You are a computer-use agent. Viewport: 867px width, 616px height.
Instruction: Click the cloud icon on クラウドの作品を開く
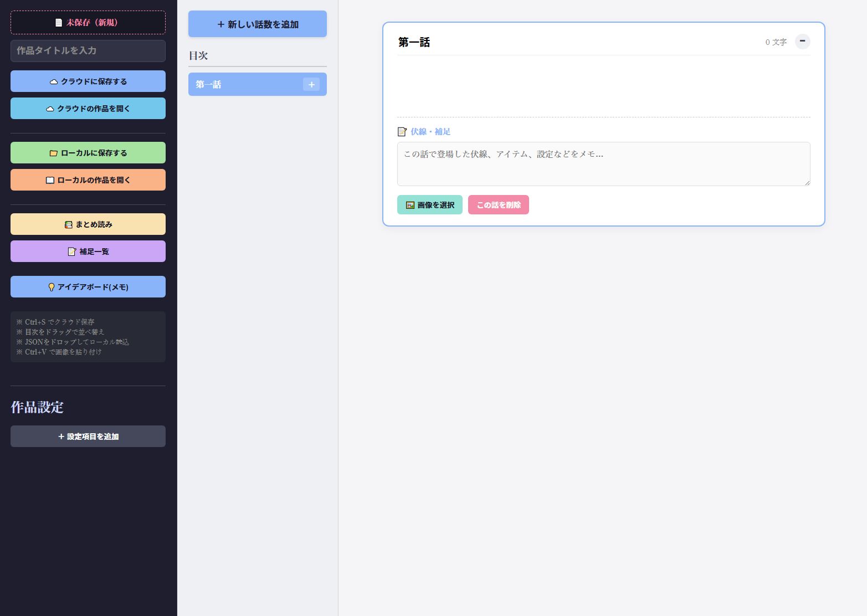[x=50, y=109]
